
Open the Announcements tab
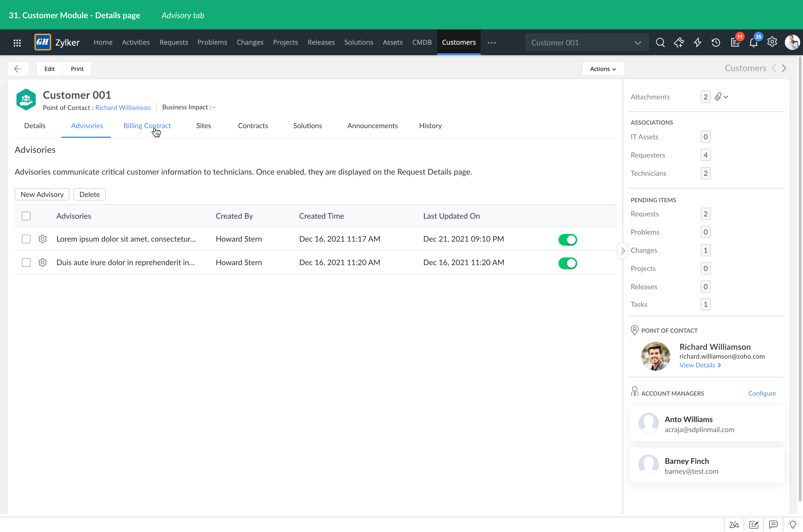[373, 126]
